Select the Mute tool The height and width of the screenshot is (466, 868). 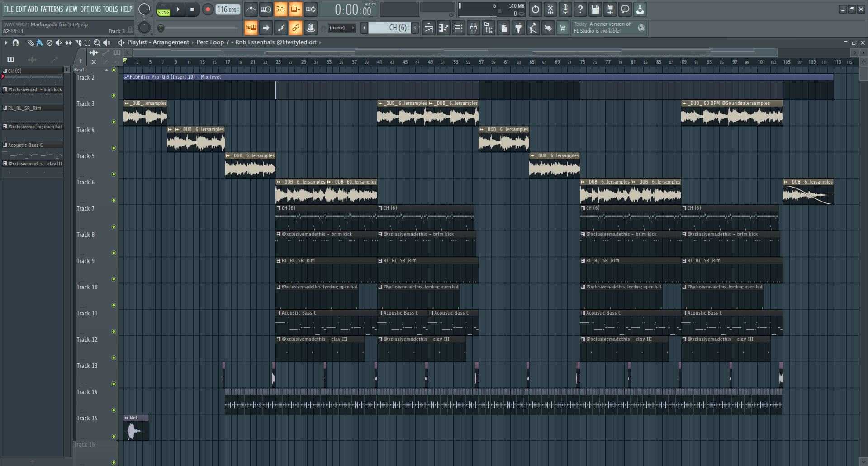(59, 42)
